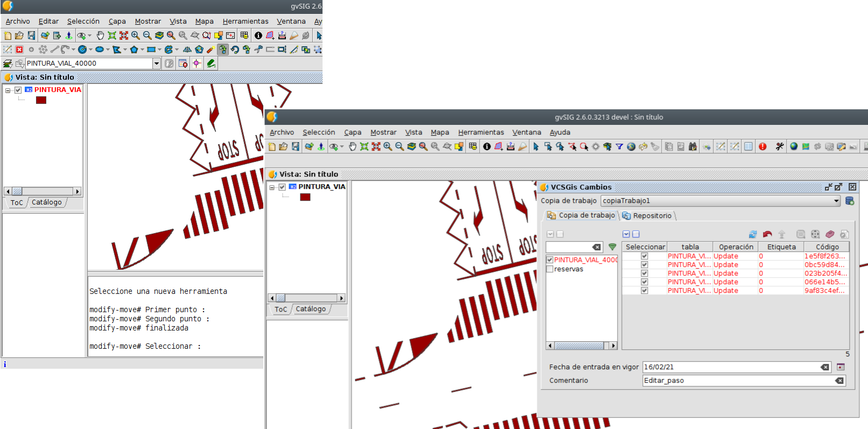Activate the move geometry tool in the rear window
The width and height of the screenshot is (868, 429).
(223, 50)
